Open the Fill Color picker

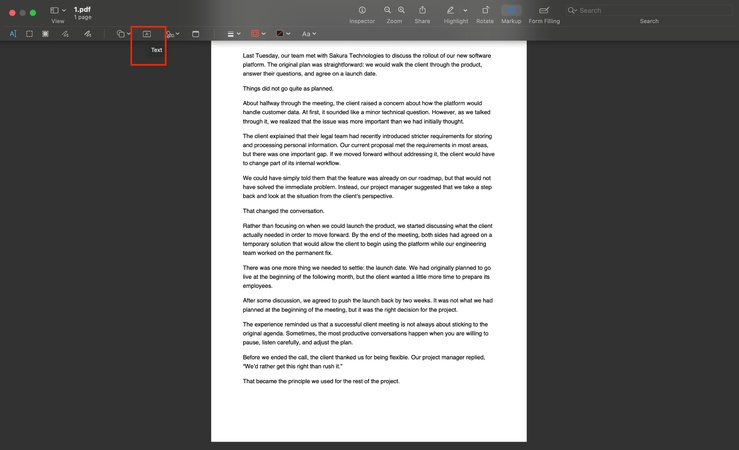[283, 34]
